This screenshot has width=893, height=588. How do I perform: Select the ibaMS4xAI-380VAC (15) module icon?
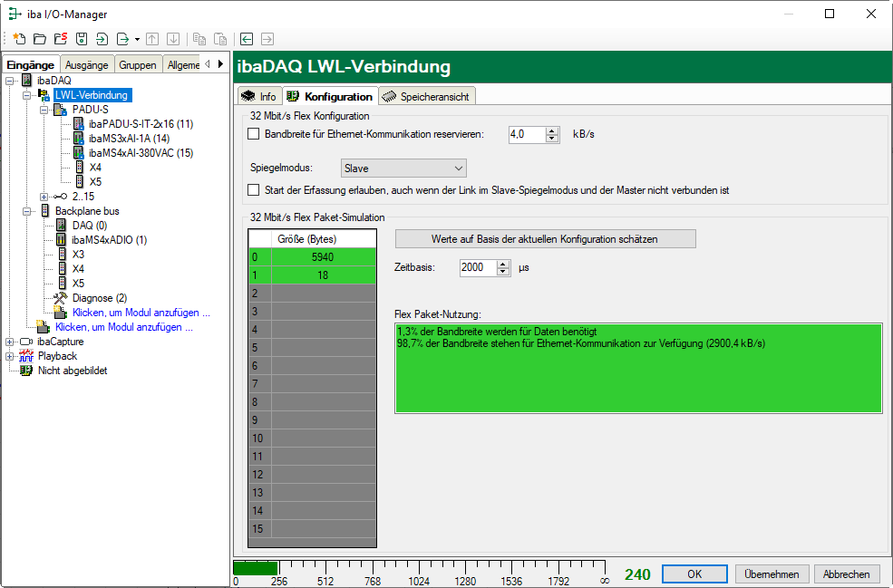coord(79,153)
